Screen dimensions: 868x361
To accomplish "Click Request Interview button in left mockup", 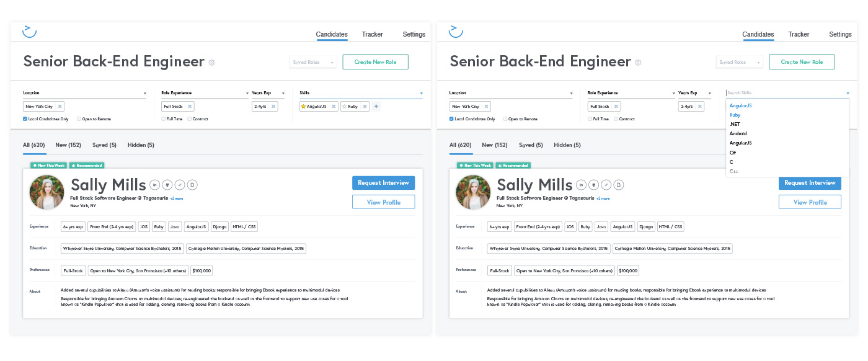I will click(383, 183).
